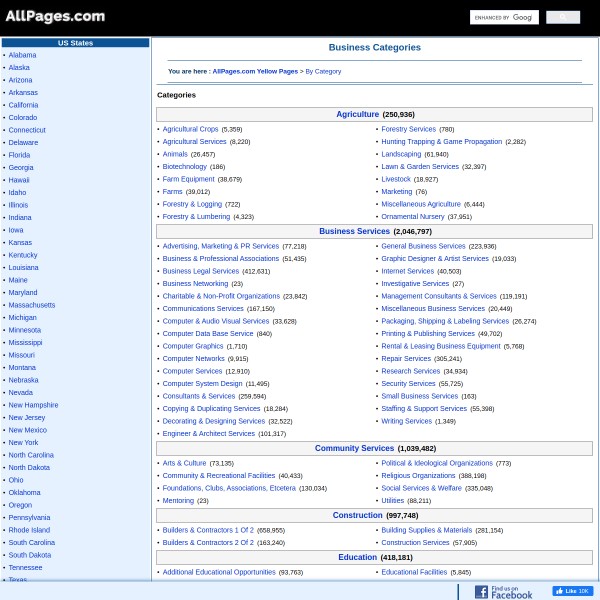The image size is (600, 600).
Task: Open Tennessee state link
Action: coord(25,567)
